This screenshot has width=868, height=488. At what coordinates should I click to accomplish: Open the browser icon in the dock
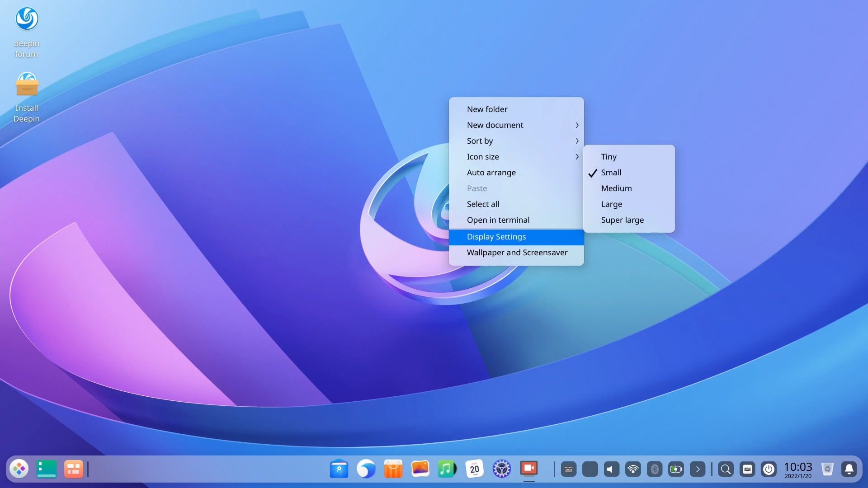click(366, 469)
